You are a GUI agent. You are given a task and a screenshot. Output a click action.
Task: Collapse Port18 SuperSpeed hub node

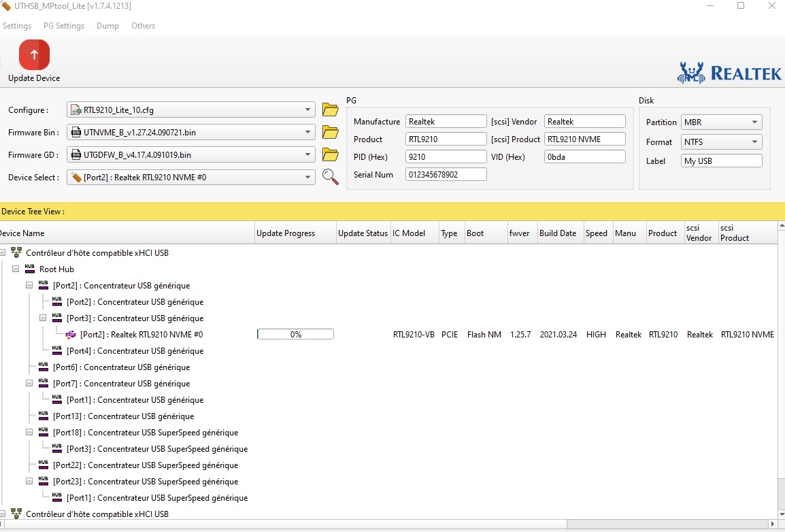29,433
